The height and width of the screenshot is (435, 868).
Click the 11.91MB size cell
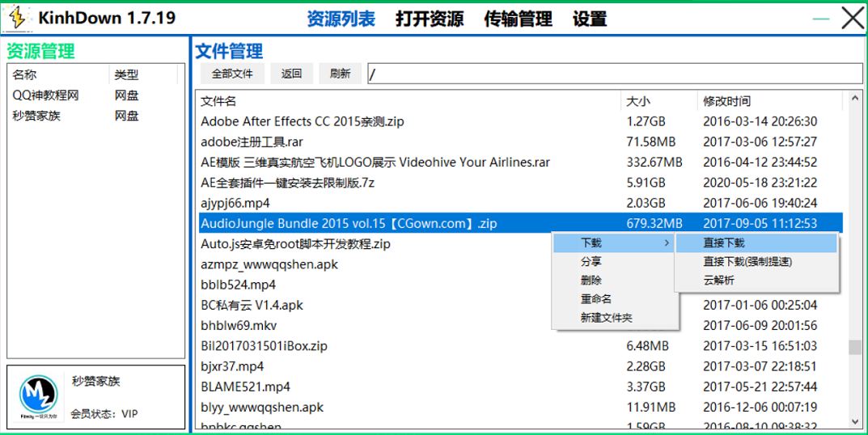[x=651, y=408]
